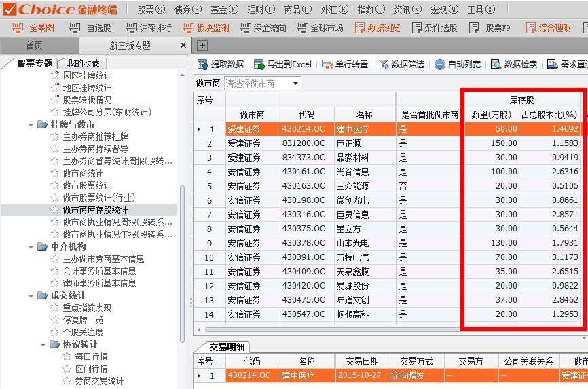
Task: Open the 股票(S) menu
Action: click(x=151, y=10)
